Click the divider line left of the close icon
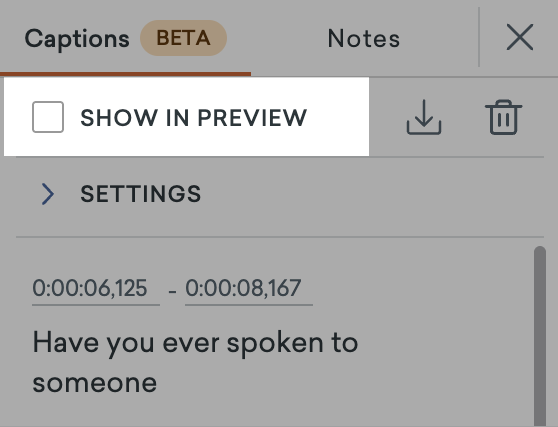Image resolution: width=558 pixels, height=427 pixels. (479, 37)
